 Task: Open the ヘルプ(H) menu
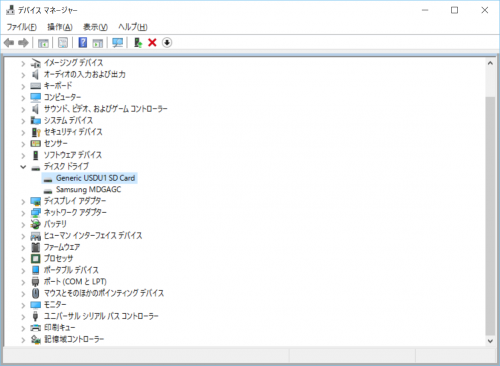tap(133, 27)
